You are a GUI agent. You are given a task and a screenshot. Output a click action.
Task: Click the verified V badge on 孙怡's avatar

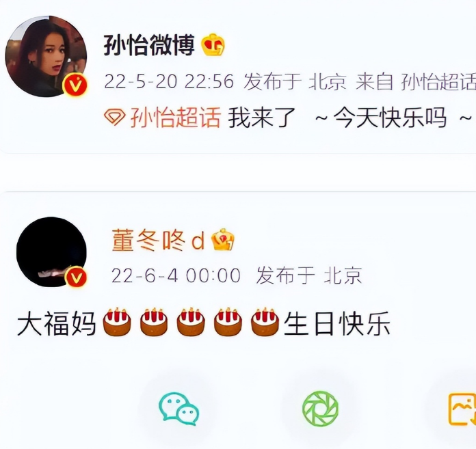click(x=75, y=85)
